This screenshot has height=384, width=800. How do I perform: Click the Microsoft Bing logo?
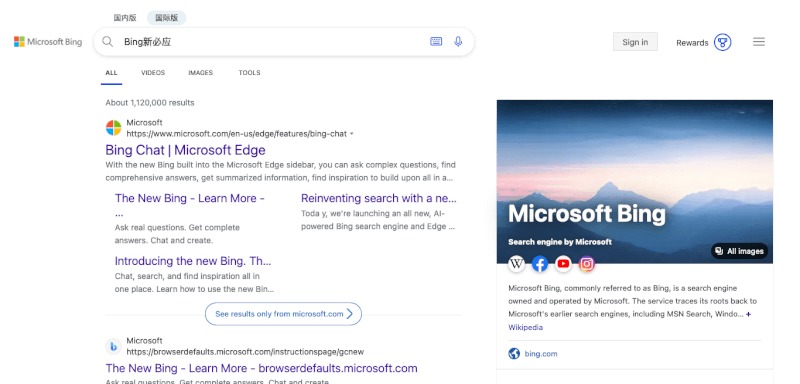(48, 42)
